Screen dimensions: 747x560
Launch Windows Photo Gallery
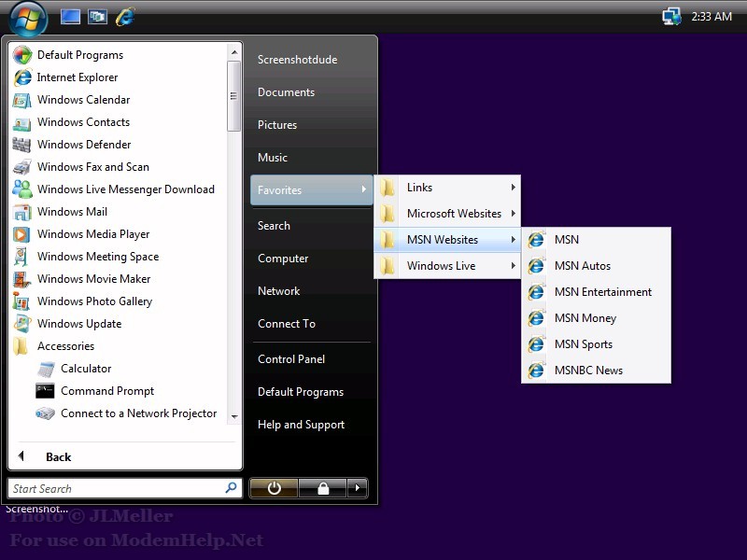[x=93, y=301]
